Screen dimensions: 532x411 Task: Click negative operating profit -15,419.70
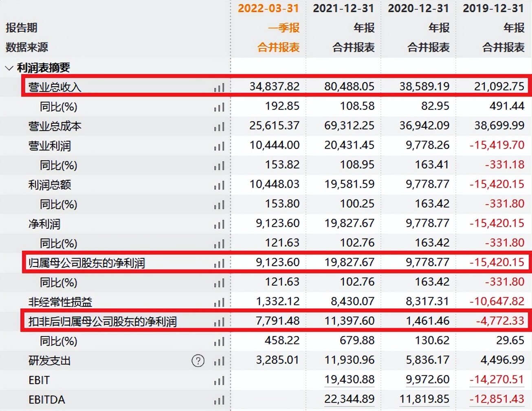[497, 145]
